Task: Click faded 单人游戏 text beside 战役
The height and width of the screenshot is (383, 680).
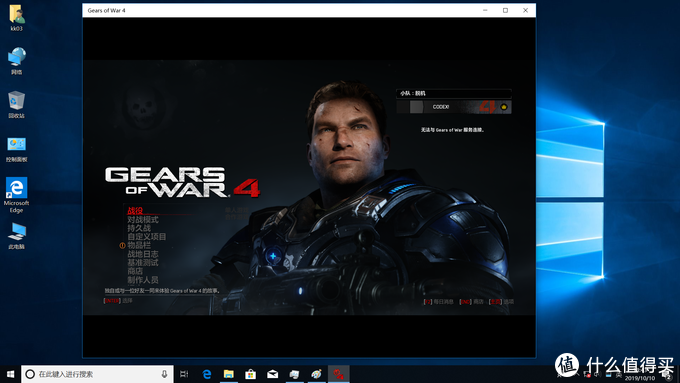Action: [x=237, y=210]
